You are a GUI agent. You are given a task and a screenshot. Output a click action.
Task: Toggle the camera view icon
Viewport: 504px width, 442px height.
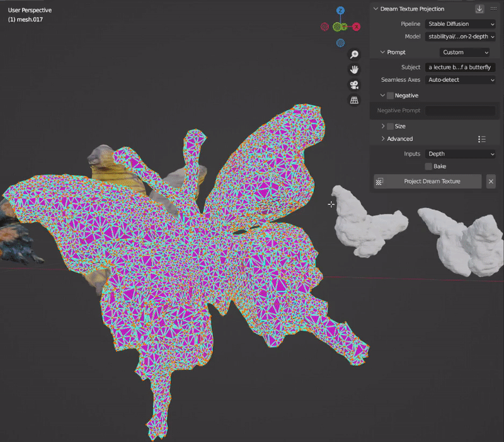click(355, 85)
